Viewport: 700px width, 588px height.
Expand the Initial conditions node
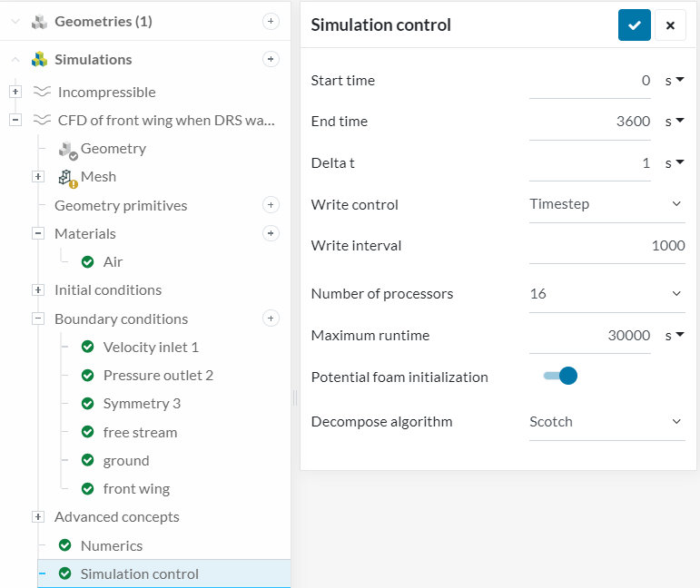[x=38, y=290]
